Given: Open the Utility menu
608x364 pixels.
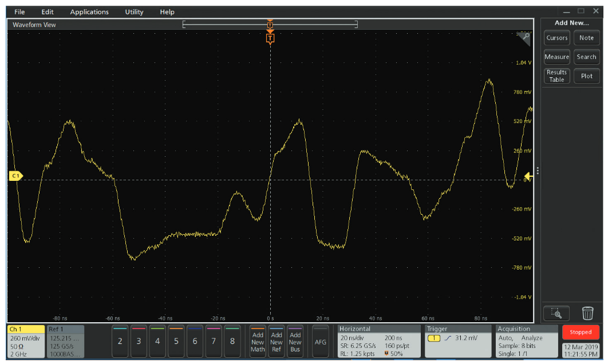Looking at the screenshot, I should (x=134, y=12).
